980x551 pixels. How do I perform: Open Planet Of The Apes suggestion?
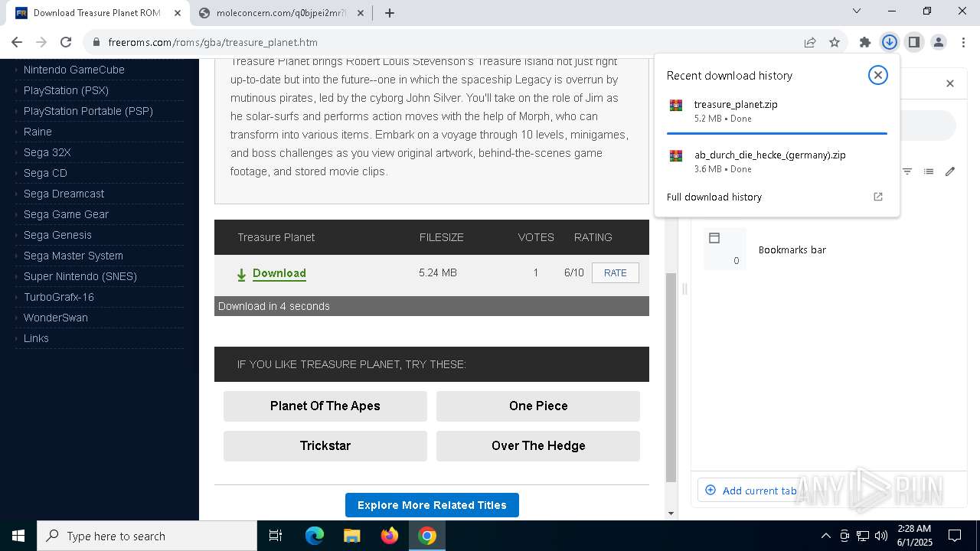325,406
